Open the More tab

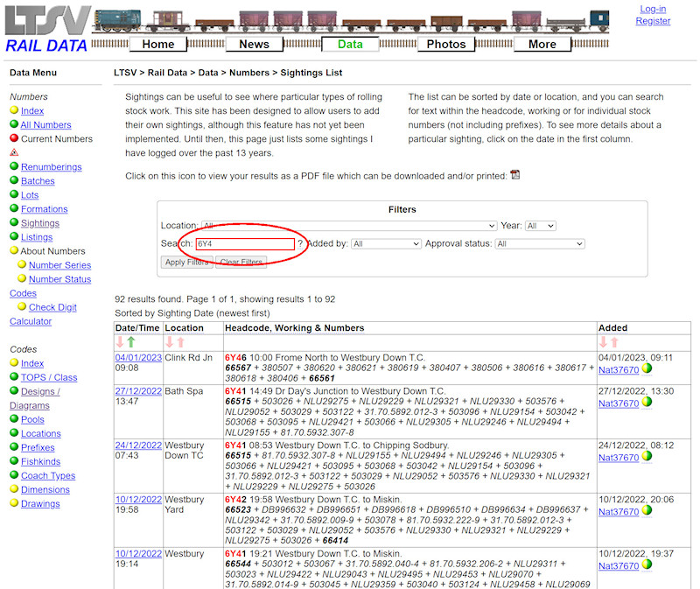pyautogui.click(x=542, y=44)
